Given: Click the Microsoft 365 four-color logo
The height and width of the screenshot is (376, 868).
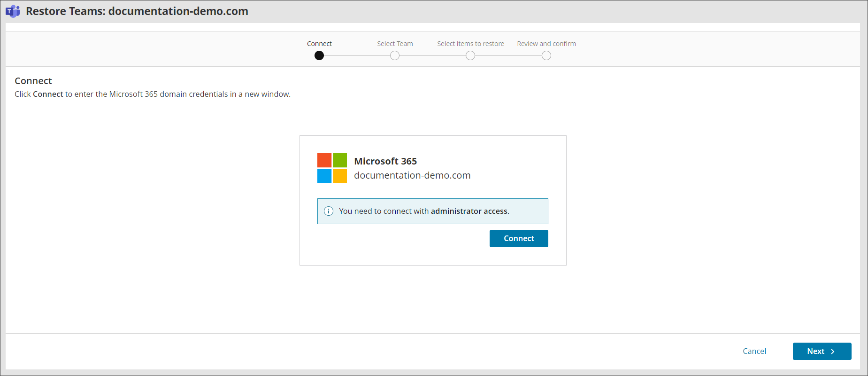Looking at the screenshot, I should pos(332,168).
